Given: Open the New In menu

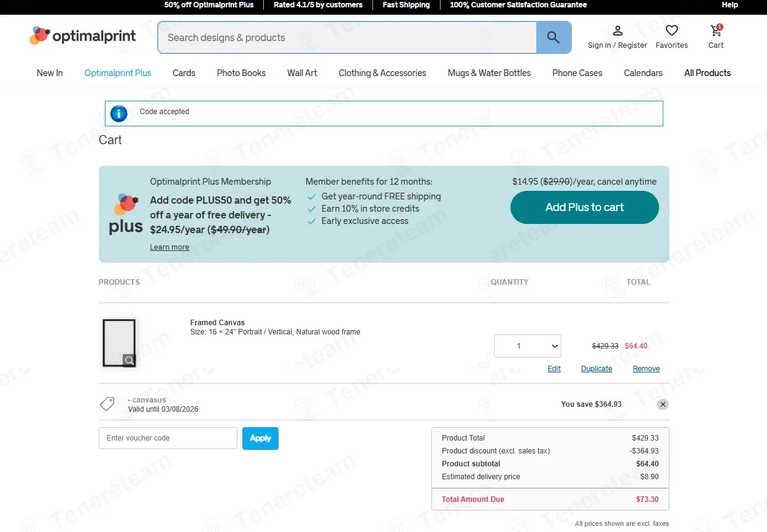Looking at the screenshot, I should point(50,73).
